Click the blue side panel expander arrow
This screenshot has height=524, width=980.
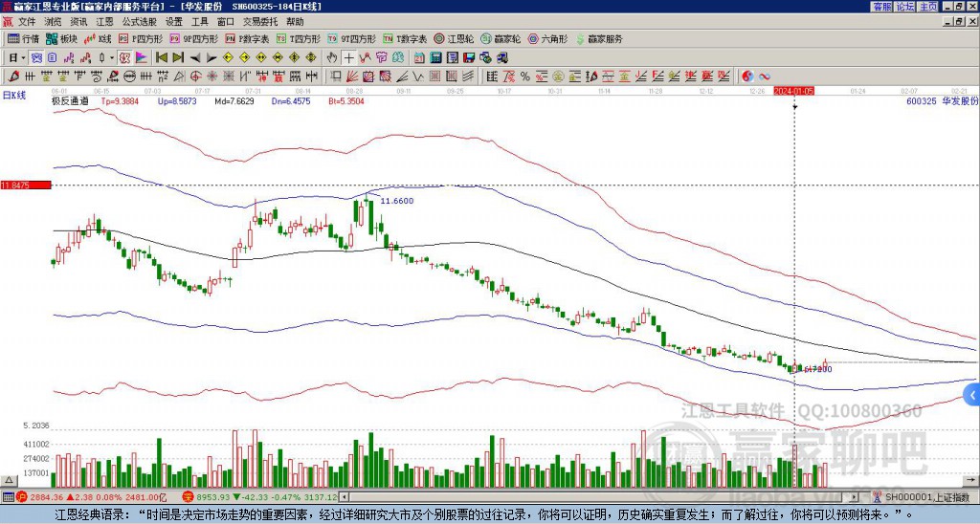972,395
